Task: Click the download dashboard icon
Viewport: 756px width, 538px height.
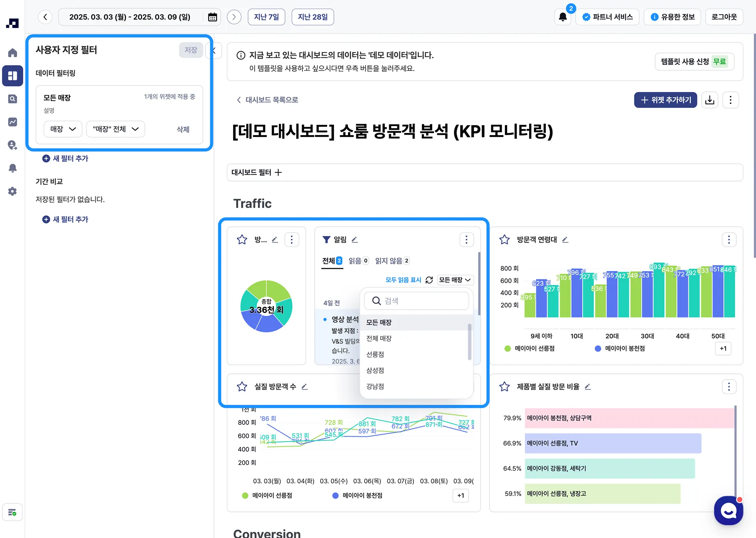Action: tap(710, 100)
